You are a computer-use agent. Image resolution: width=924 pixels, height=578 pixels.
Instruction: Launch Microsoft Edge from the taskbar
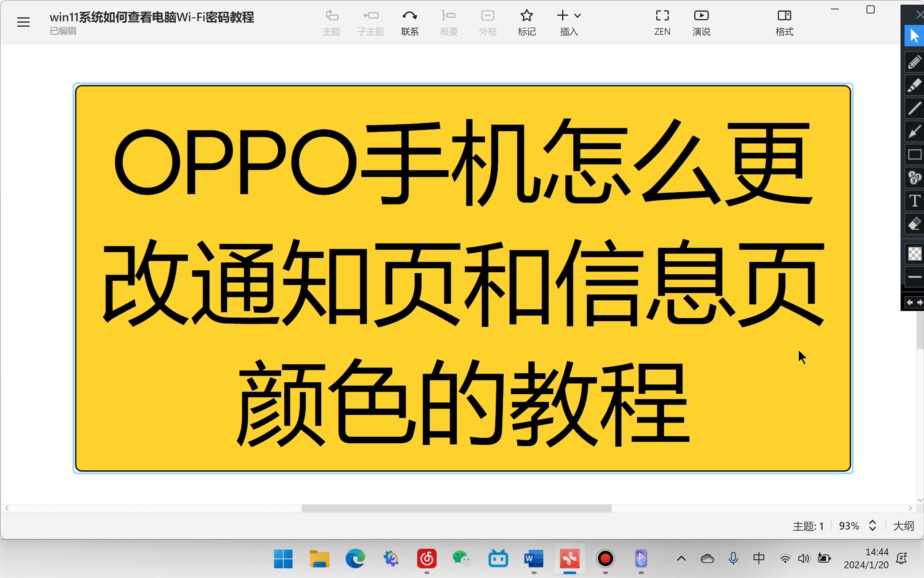pyautogui.click(x=355, y=559)
